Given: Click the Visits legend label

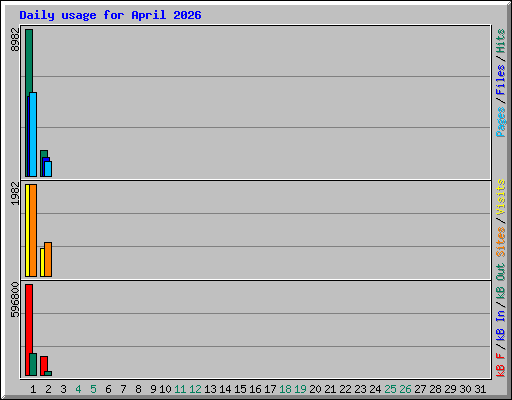Looking at the screenshot, I should click(x=500, y=197).
